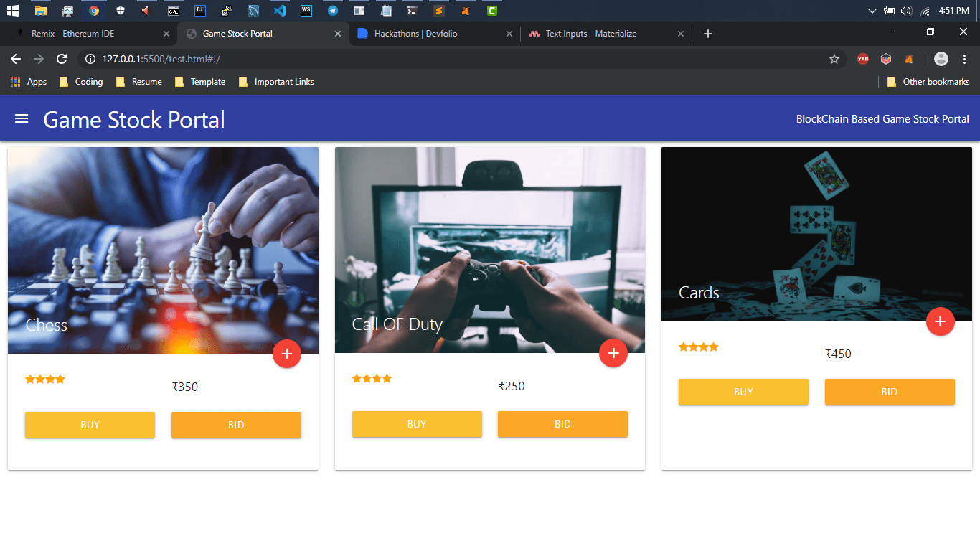Viewport: 980px width, 551px height.
Task: Open the Windows Start menu
Action: [13, 11]
